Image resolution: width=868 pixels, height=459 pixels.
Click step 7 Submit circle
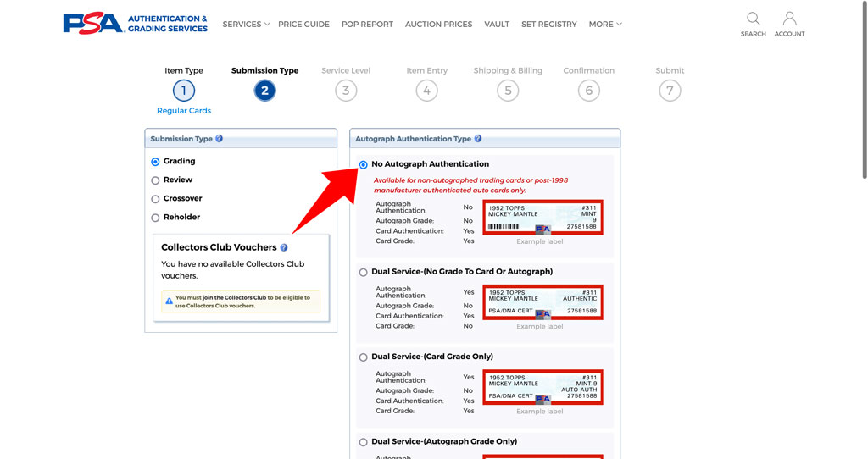670,91
